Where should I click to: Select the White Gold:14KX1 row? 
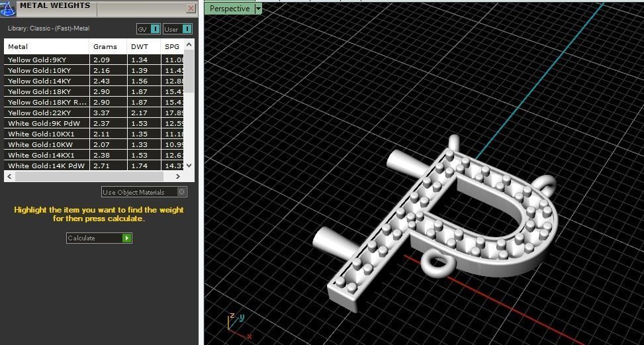[x=93, y=155]
